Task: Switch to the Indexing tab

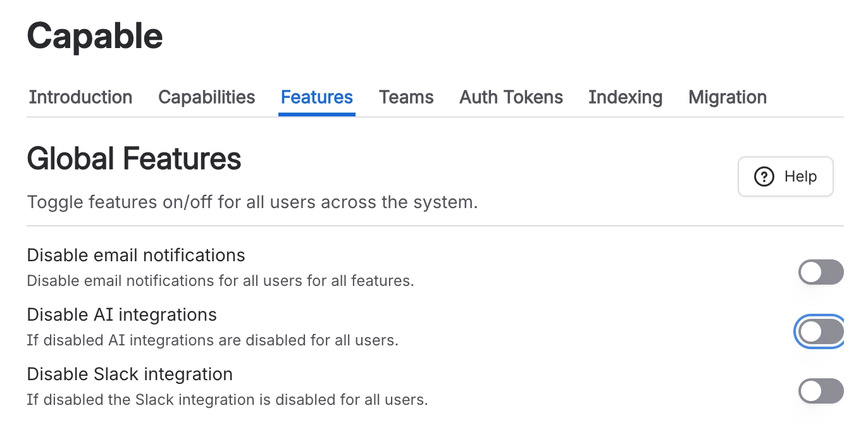Action: tap(625, 97)
